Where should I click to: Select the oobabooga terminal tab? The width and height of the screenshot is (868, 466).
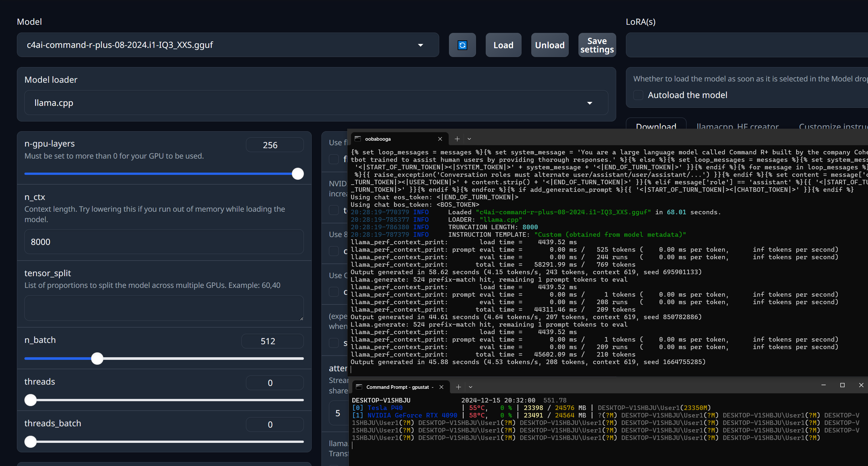(x=399, y=139)
